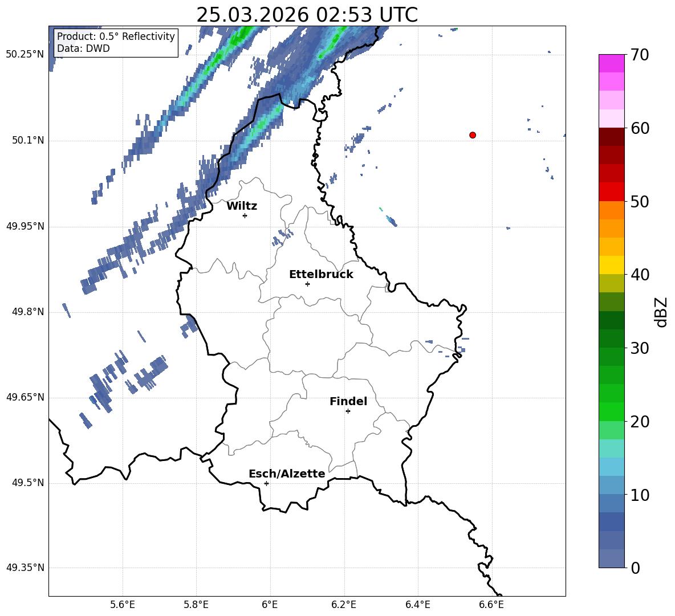Screen dimensions: 675x616
Task: Click the timestamp title 25.03.2026 02:53 UTC
Action: (x=307, y=15)
